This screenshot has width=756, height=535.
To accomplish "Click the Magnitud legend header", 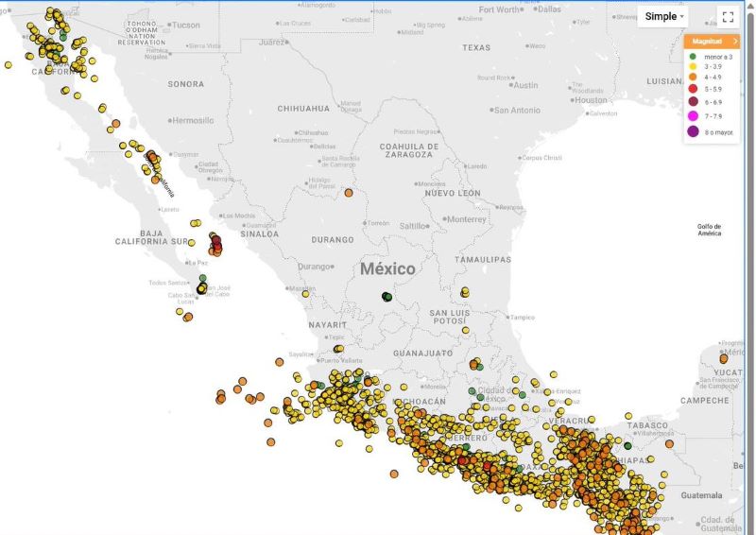I will click(712, 42).
